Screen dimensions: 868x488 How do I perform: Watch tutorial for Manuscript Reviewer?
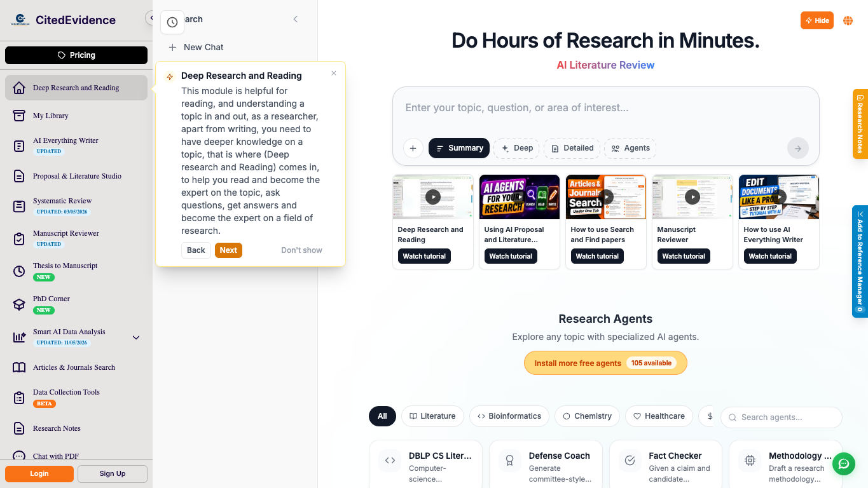(684, 256)
